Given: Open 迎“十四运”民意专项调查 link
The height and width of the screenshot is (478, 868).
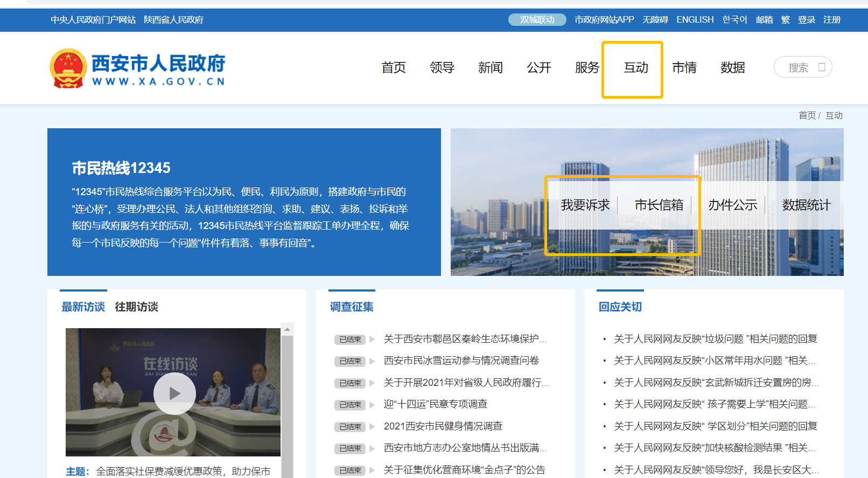Looking at the screenshot, I should click(x=436, y=404).
